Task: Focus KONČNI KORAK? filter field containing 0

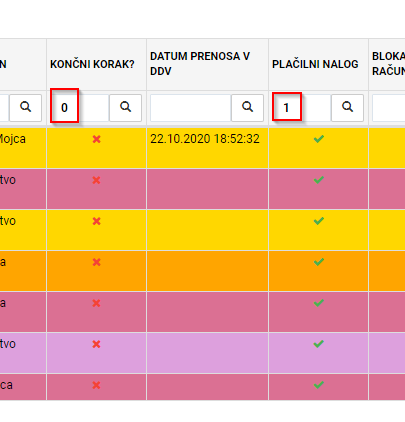Action: point(80,108)
